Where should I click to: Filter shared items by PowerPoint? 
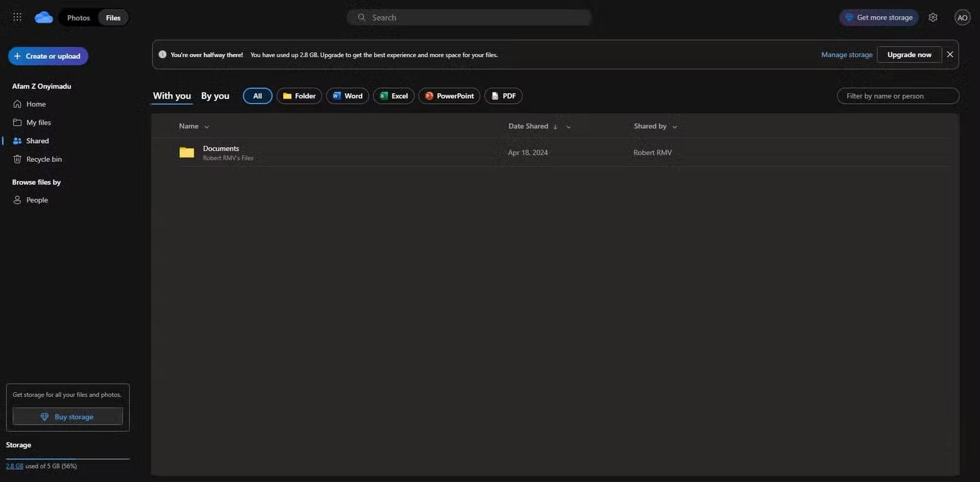449,96
